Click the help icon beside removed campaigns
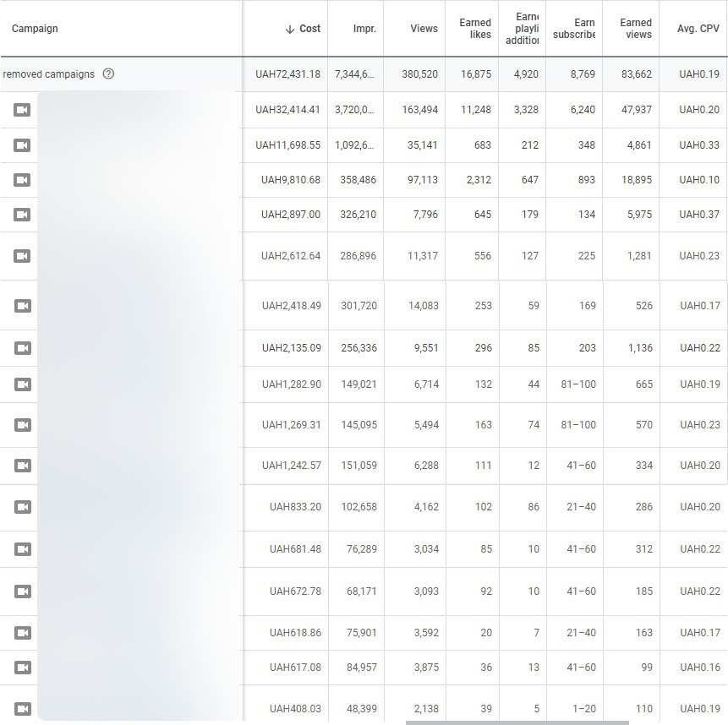Viewport: 728px width, 725px height. click(108, 74)
